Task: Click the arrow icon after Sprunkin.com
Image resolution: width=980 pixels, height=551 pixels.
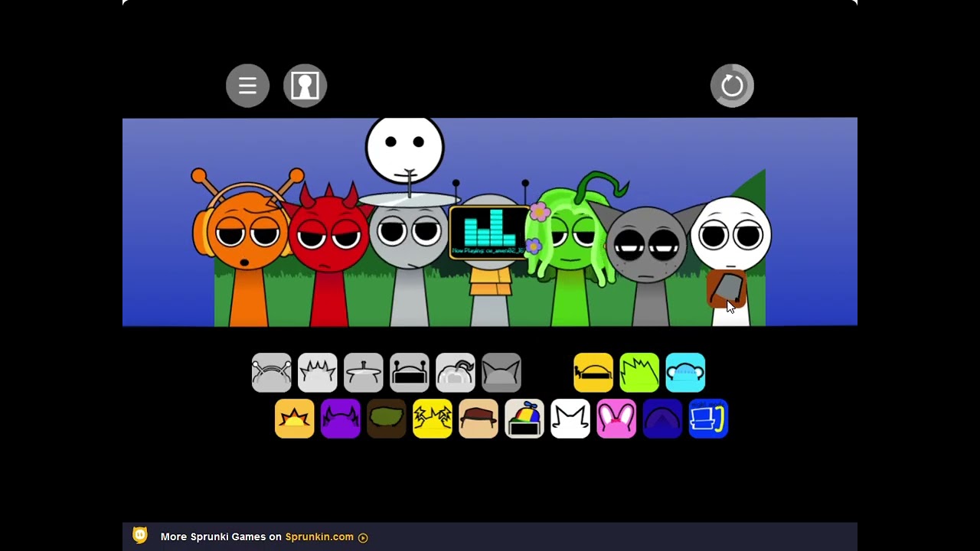Action: (x=363, y=538)
